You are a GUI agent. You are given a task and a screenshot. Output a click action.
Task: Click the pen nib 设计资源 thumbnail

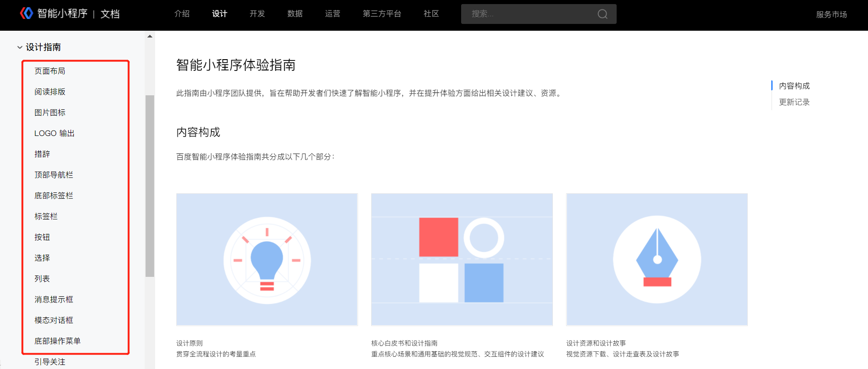pyautogui.click(x=657, y=260)
